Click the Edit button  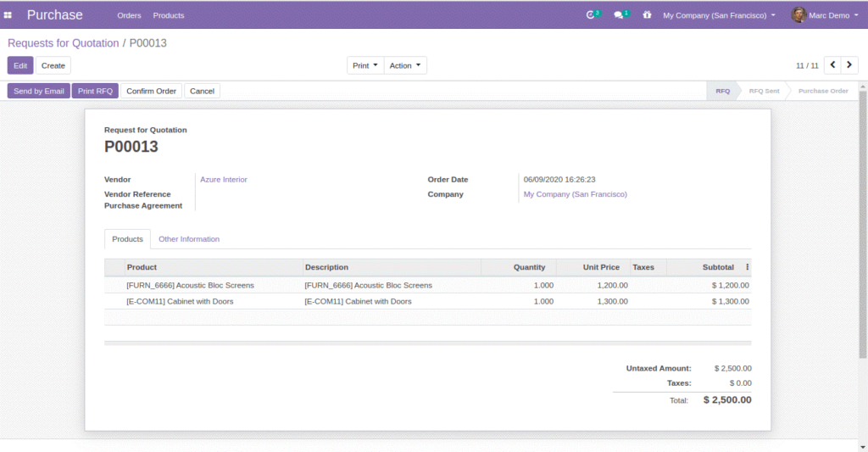(x=20, y=65)
